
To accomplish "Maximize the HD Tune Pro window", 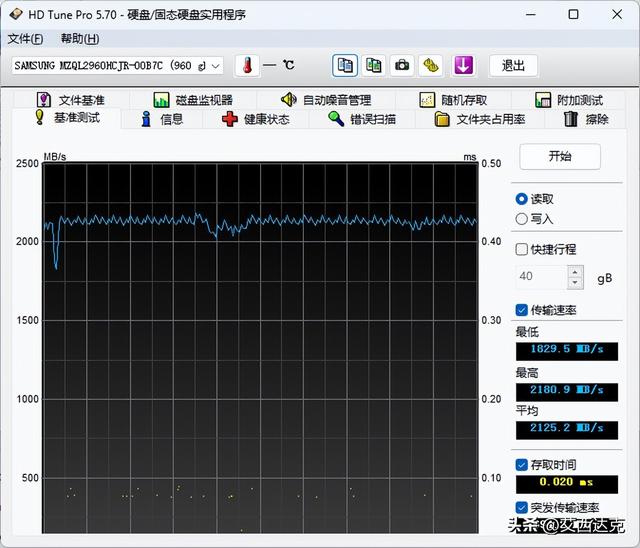I will 573,15.
